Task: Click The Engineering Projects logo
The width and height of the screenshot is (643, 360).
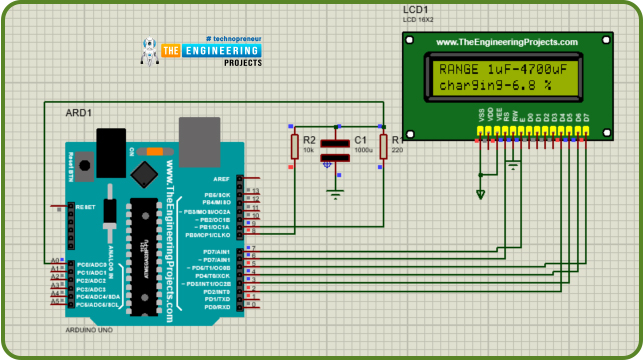Action: pos(201,51)
